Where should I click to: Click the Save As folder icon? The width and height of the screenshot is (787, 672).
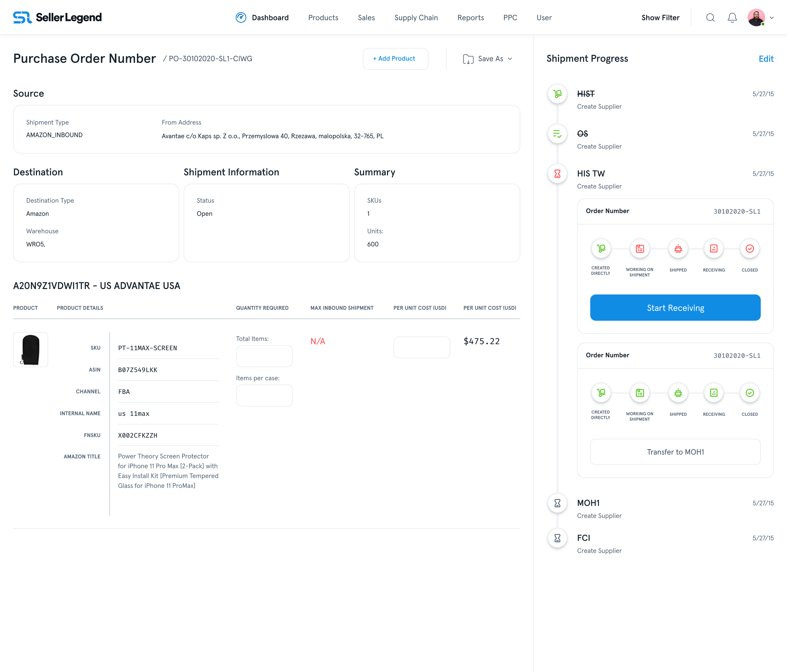(468, 59)
